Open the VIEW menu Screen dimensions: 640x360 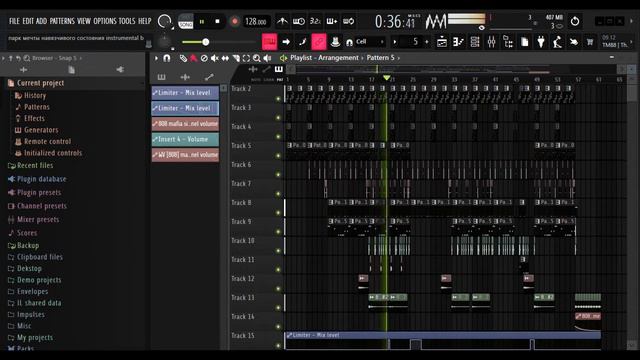(x=84, y=21)
